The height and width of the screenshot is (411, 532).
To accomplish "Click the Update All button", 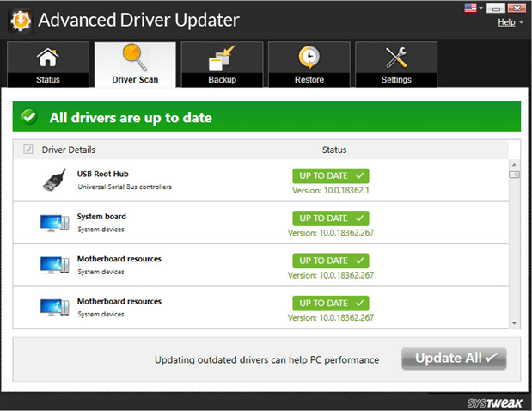I will pyautogui.click(x=454, y=359).
